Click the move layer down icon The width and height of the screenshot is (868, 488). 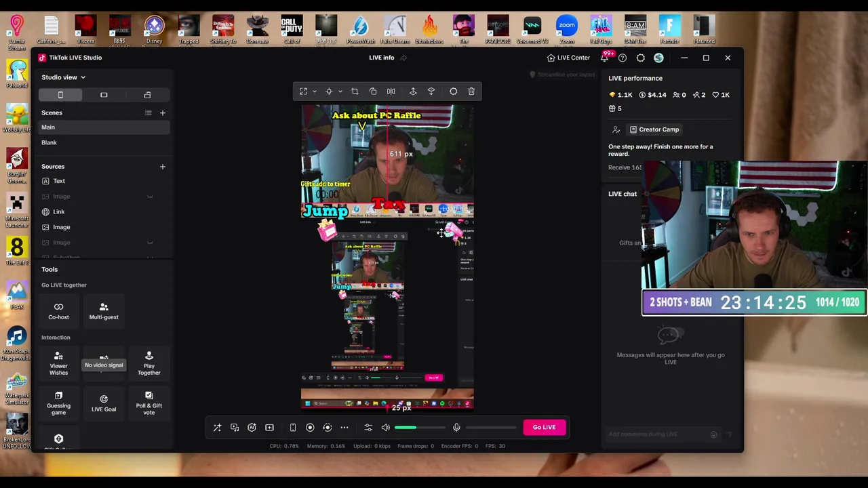pyautogui.click(x=431, y=91)
